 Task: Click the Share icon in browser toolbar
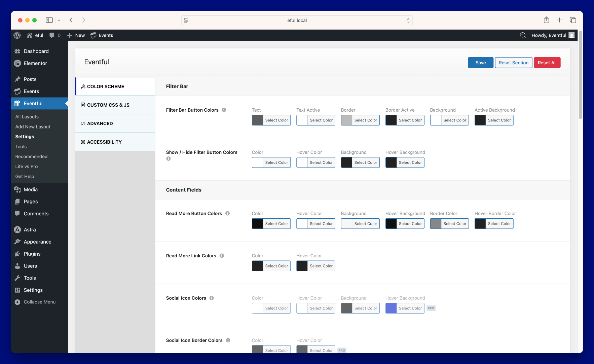(546, 20)
